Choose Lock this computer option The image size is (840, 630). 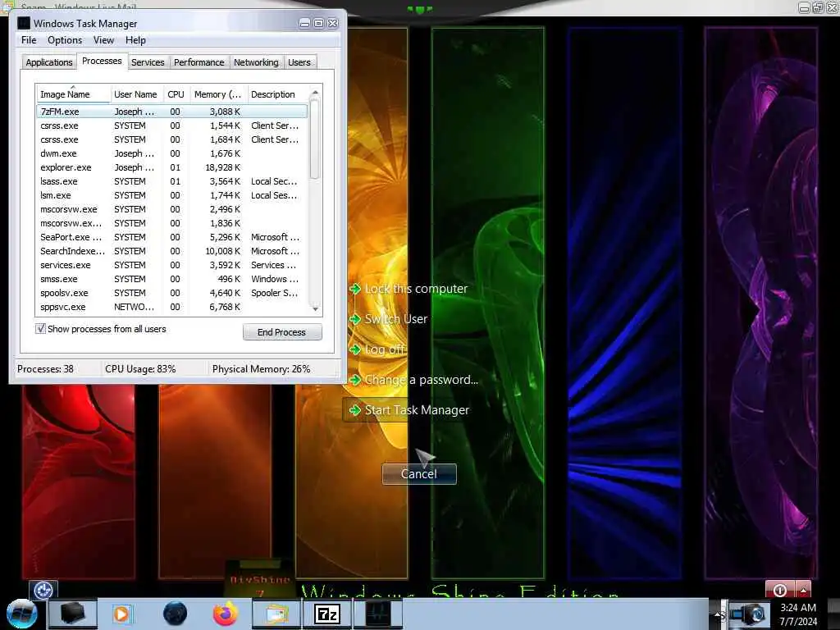pyautogui.click(x=409, y=289)
